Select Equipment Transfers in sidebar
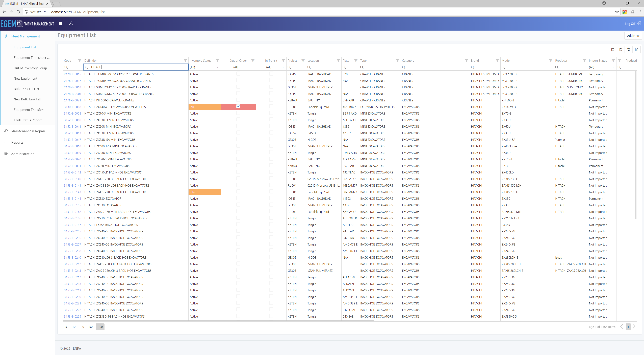This screenshot has width=644, height=355. tap(29, 110)
